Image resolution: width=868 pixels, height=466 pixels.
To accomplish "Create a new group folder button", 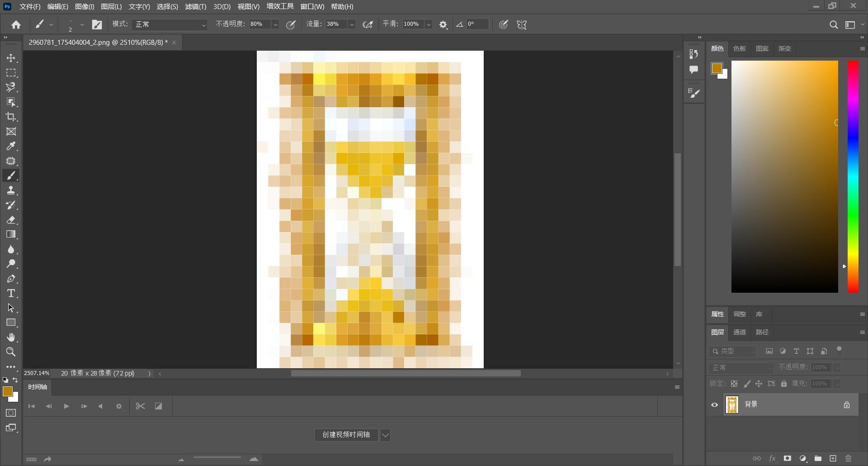I will click(818, 458).
